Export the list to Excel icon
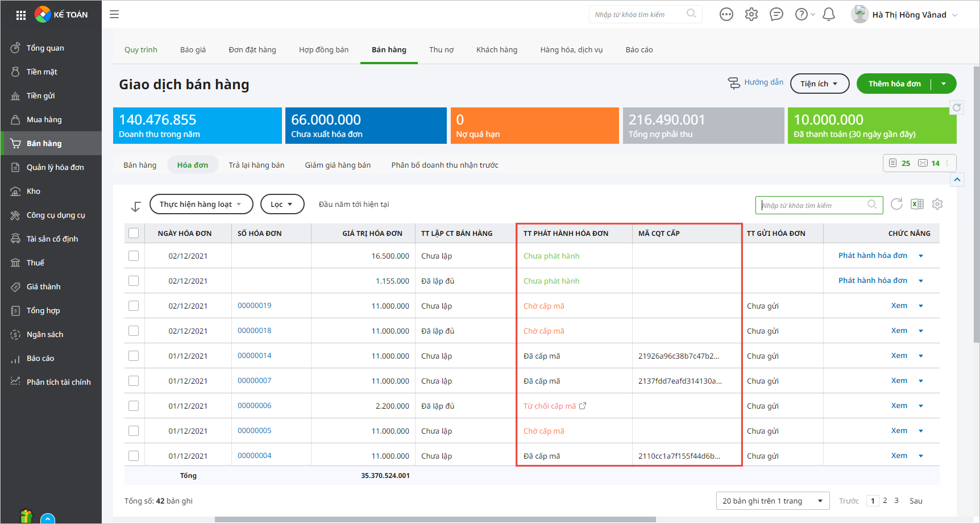This screenshot has height=524, width=980. pyautogui.click(x=917, y=204)
